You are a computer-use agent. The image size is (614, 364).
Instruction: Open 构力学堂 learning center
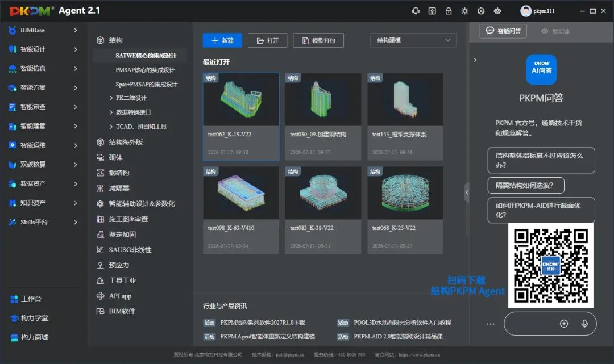pyautogui.click(x=29, y=318)
